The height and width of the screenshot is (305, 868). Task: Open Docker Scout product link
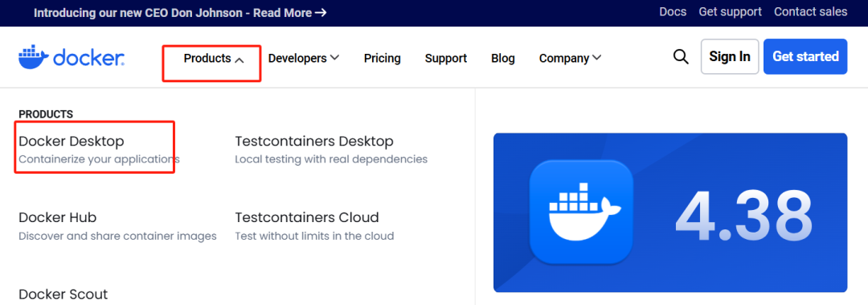tap(63, 294)
